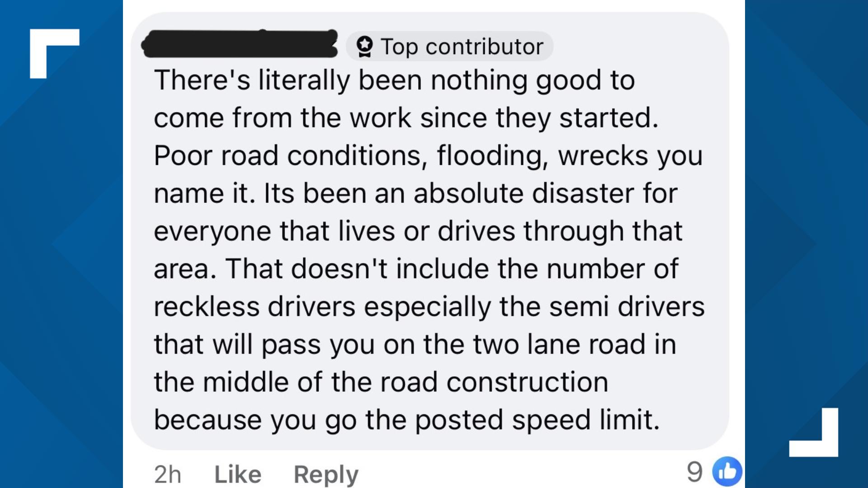The image size is (868, 488).
Task: Click the line "the middle of the road construction"
Action: [x=381, y=382]
